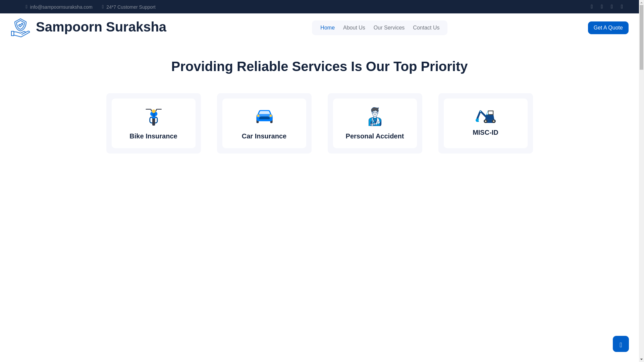The image size is (644, 362).
Task: Click the blue scroll-to-top arrow button
Action: (x=621, y=344)
